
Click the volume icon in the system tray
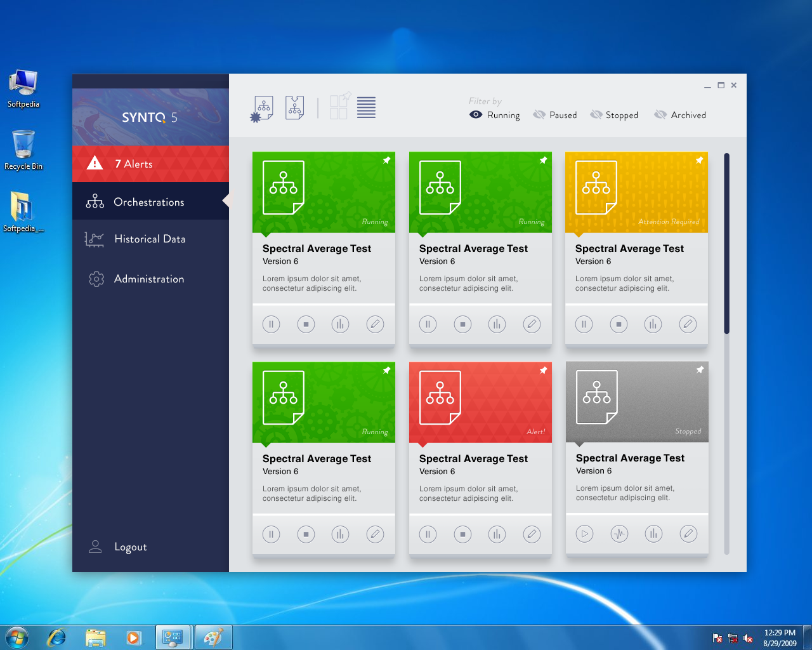748,638
